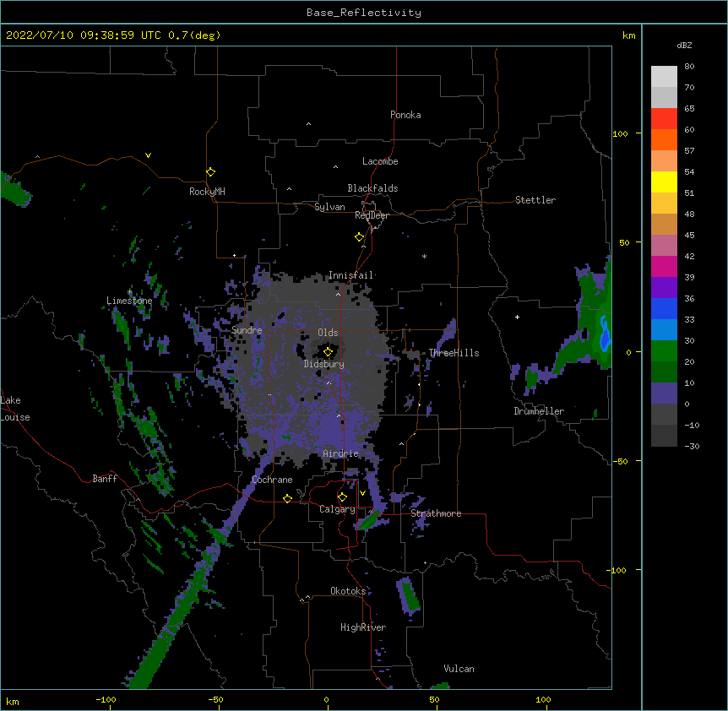Click the Okotoks label
Image resolution: width=728 pixels, height=711 pixels.
[348, 591]
